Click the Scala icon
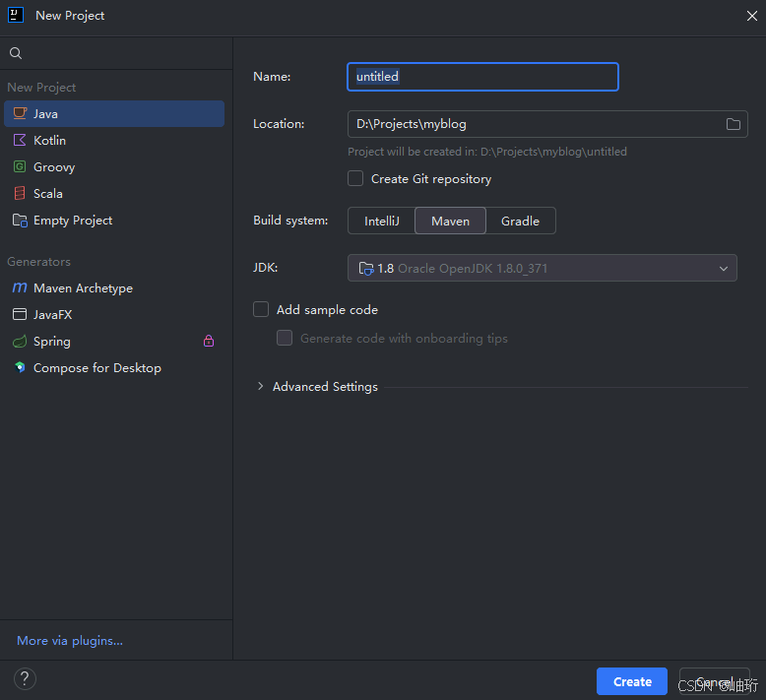Screen dimensions: 766x700 coord(20,193)
